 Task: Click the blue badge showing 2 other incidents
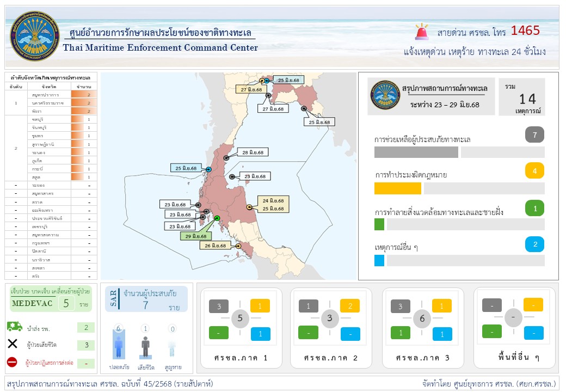coord(534,244)
